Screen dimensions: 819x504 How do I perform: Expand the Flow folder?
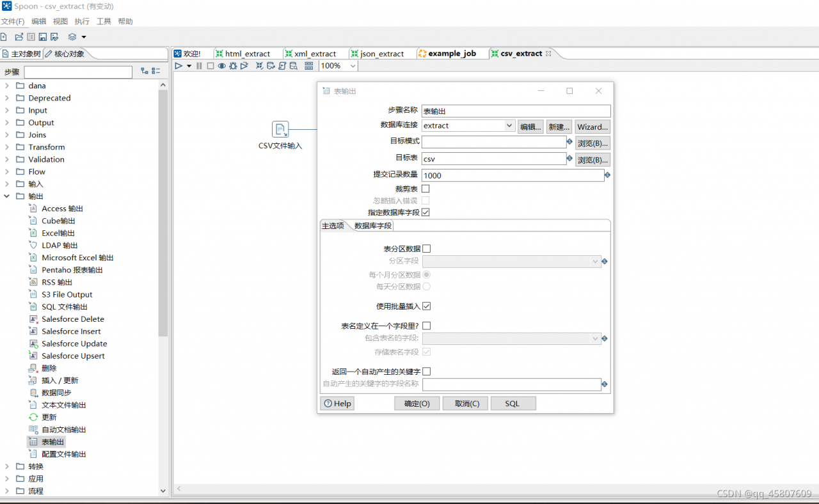7,171
